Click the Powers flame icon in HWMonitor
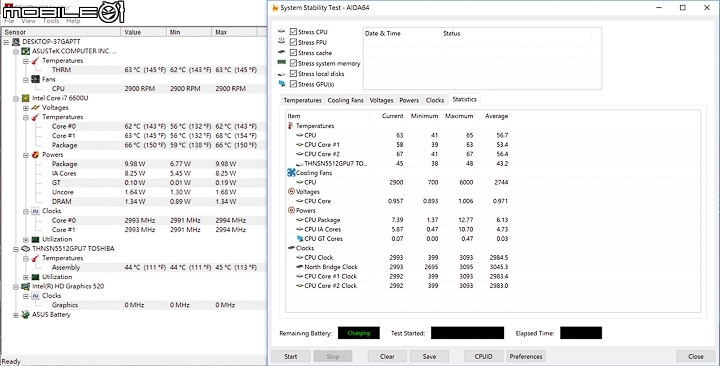Image resolution: width=720 pixels, height=366 pixels. click(35, 155)
